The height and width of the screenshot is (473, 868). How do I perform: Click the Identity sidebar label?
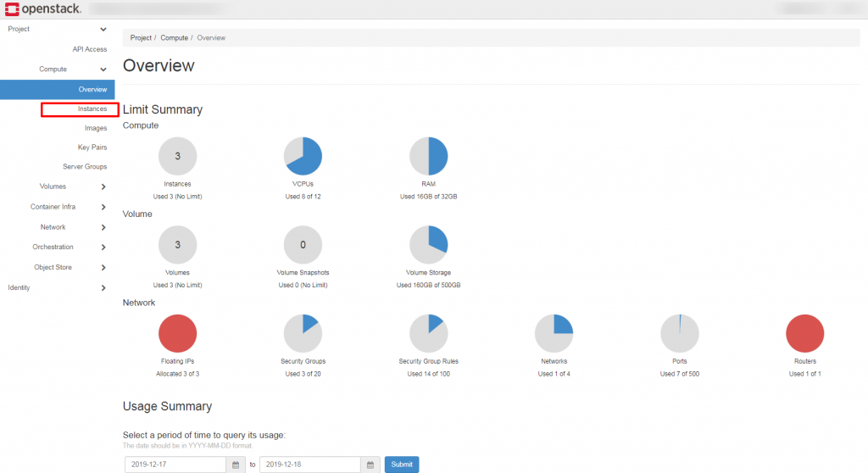[19, 287]
